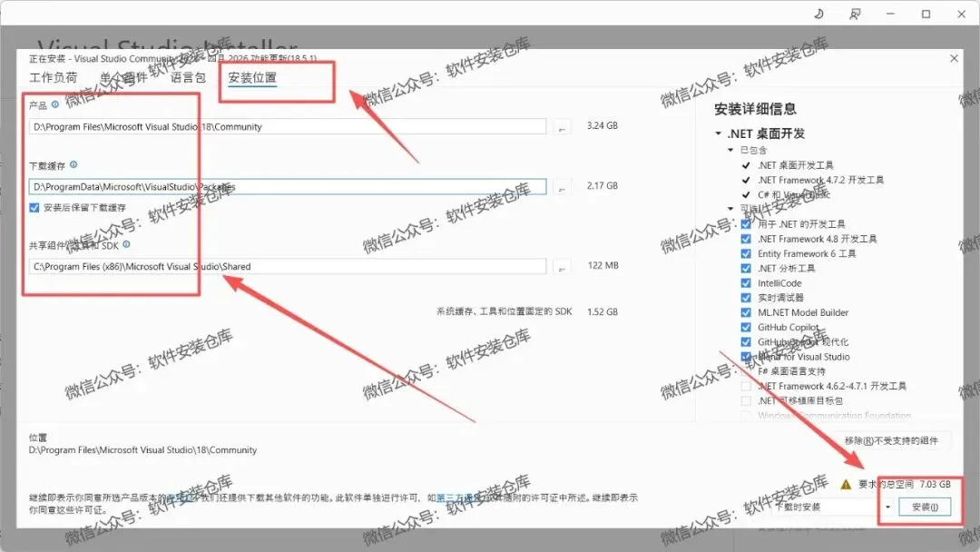Collapse the 已包含 group
980x552 pixels.
(730, 150)
